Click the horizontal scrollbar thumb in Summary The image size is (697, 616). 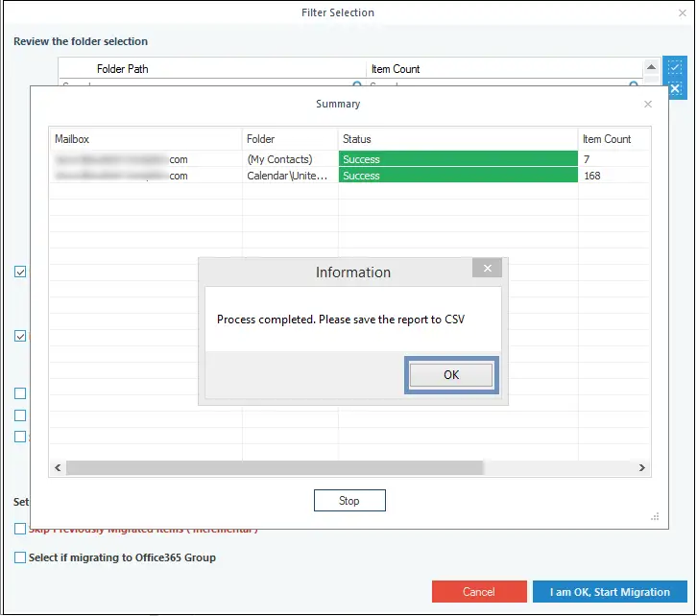point(275,467)
